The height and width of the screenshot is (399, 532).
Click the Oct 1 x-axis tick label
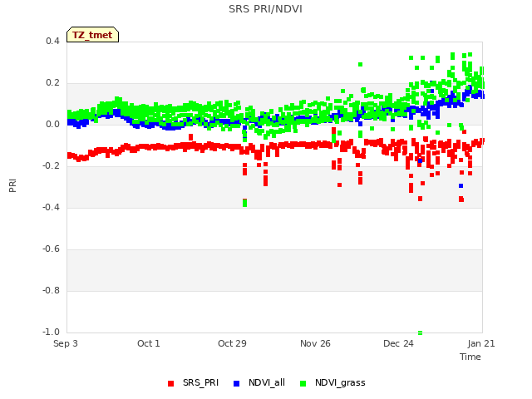point(148,343)
